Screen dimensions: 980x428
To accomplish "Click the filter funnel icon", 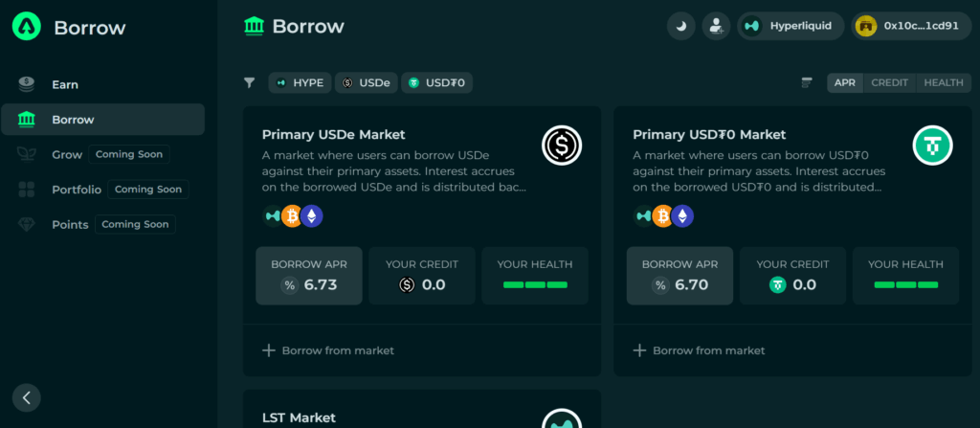I will pyautogui.click(x=250, y=82).
